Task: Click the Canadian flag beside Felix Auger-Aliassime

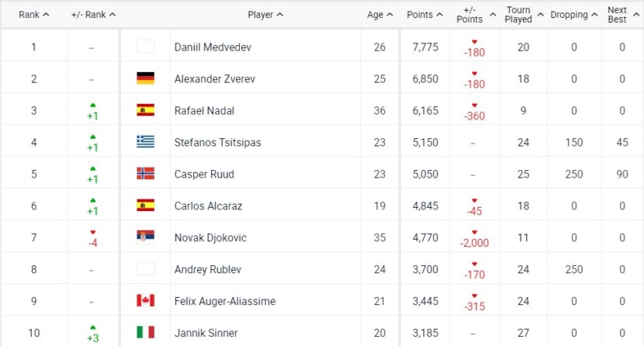Action: pos(145,300)
